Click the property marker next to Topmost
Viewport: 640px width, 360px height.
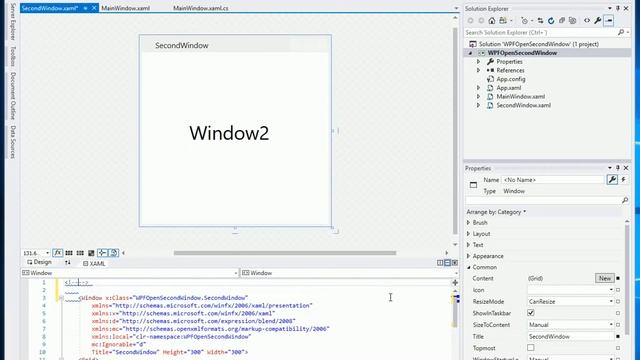[618, 348]
